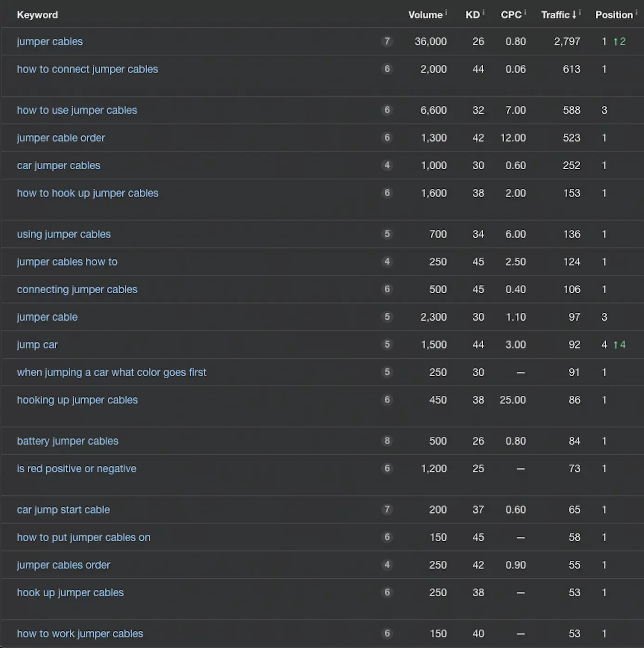This screenshot has width=644, height=648.
Task: Click the badge 8 on battery jumper cables row
Action: tap(387, 441)
